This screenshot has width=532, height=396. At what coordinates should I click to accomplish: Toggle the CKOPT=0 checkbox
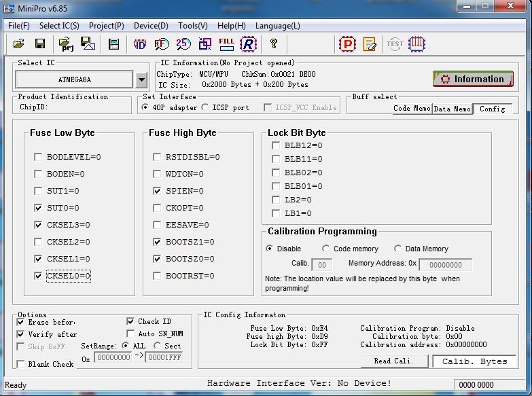tap(157, 208)
